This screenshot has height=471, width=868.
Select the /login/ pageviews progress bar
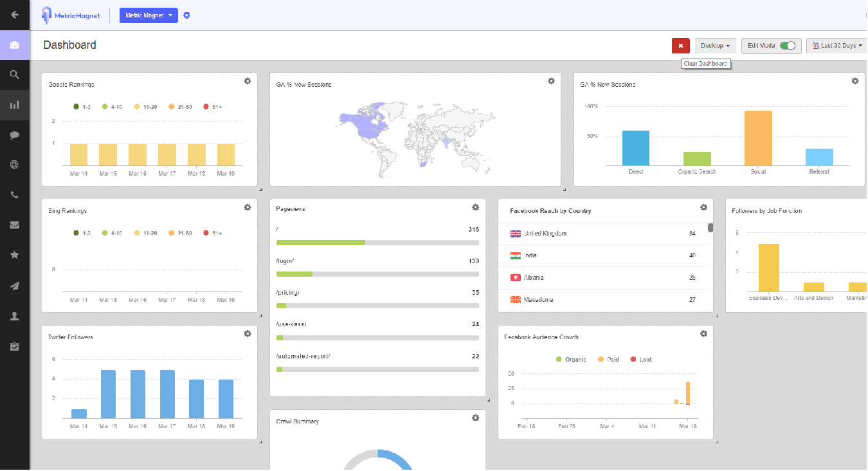click(377, 274)
